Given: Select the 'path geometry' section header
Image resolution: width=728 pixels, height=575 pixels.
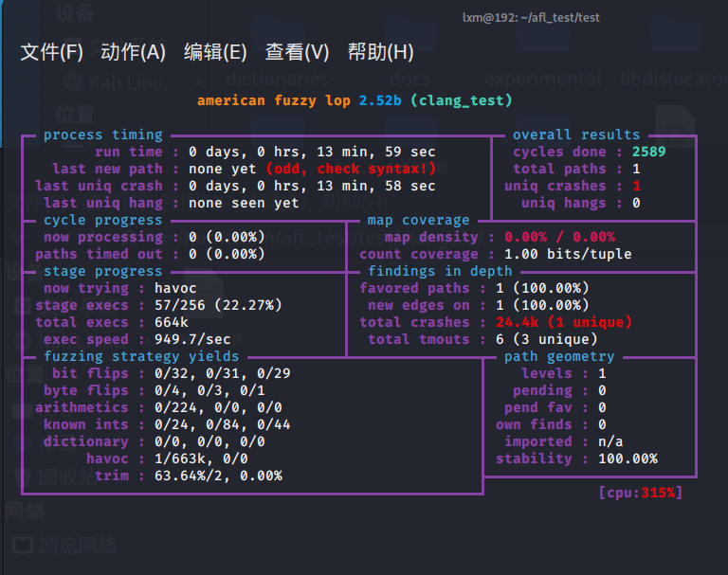Looking at the screenshot, I should [x=558, y=356].
